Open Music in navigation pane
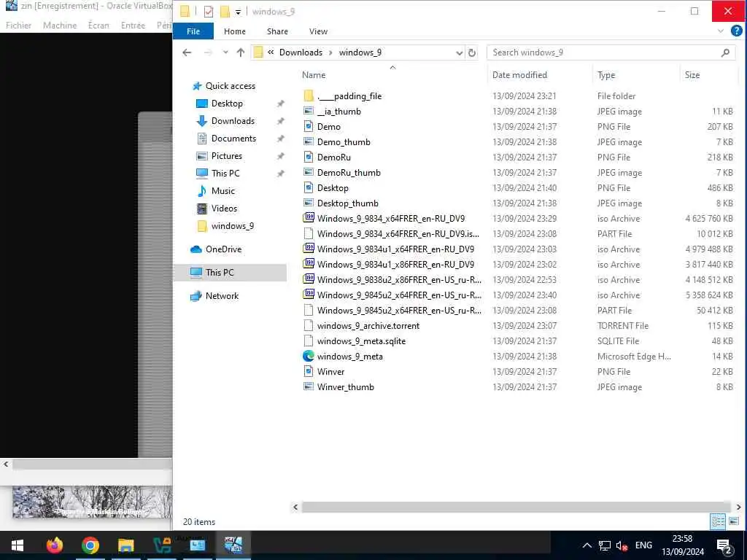The height and width of the screenshot is (560, 747). 223,191
